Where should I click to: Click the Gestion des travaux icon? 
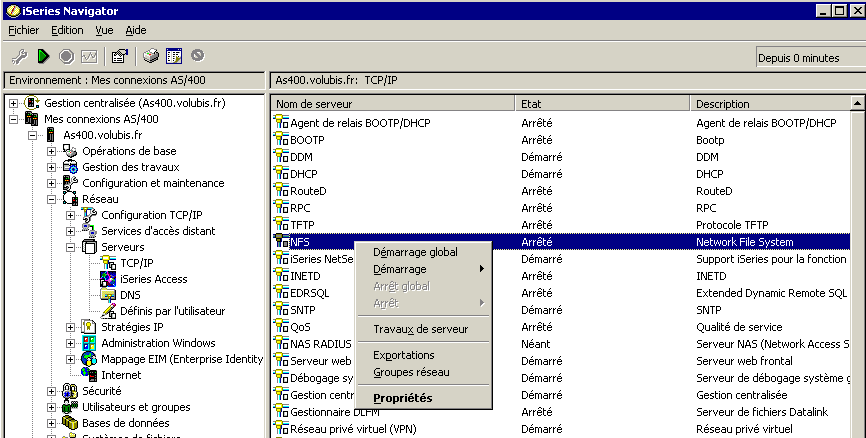coord(70,167)
